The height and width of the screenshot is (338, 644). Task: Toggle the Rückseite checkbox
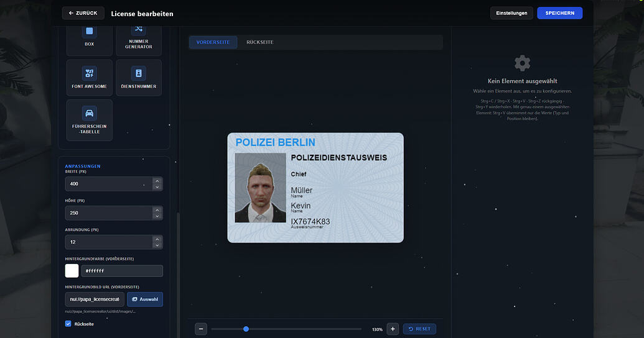pos(68,324)
